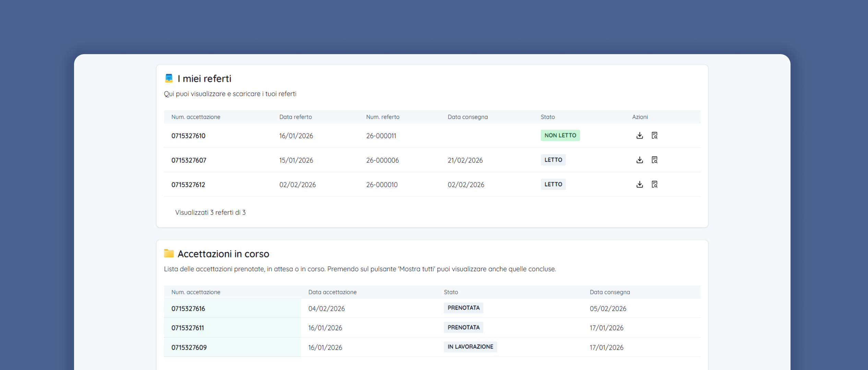This screenshot has height=370, width=868.
Task: Click the Accettazioni in corso folder icon
Action: point(169,254)
